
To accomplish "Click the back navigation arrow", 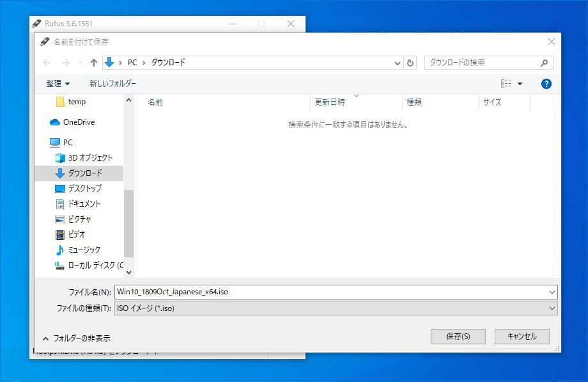I will click(47, 63).
